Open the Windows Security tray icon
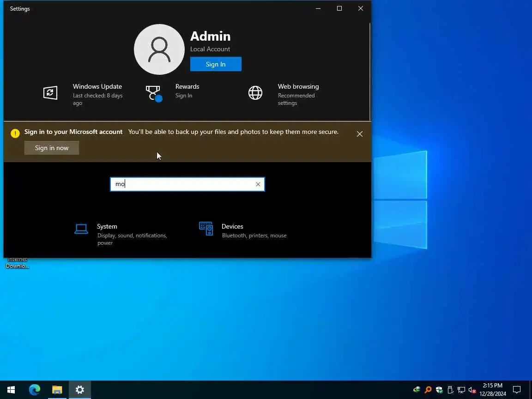Screen dimensions: 532x399 click(x=439, y=390)
